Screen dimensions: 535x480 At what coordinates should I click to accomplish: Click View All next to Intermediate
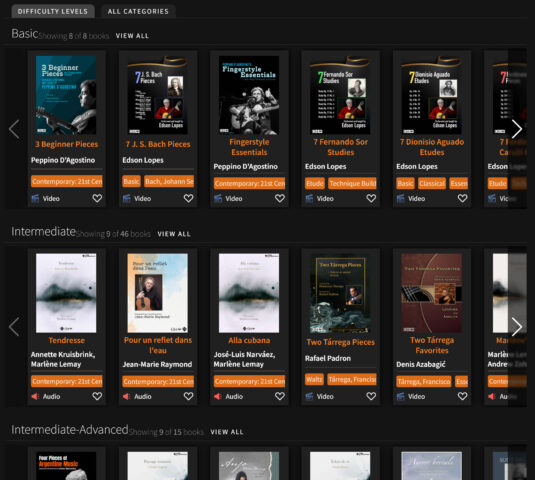point(174,234)
